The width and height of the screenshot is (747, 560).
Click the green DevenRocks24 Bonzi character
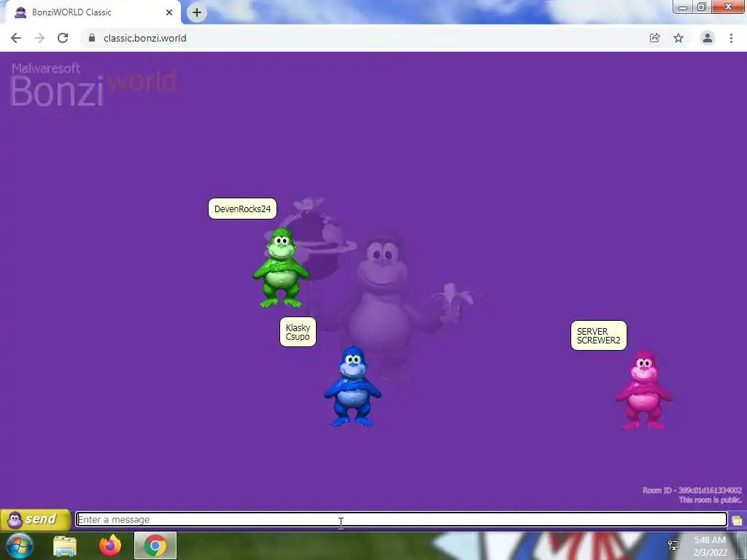pyautogui.click(x=281, y=268)
